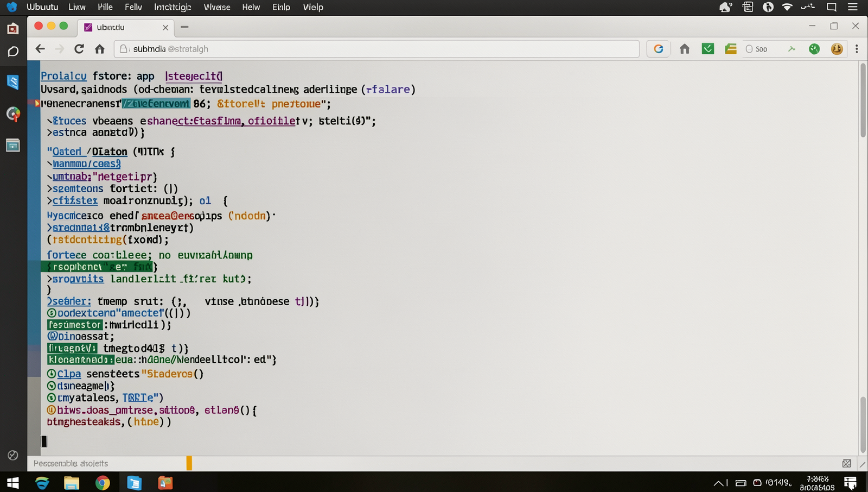The width and height of the screenshot is (868, 492).
Task: Open Chrome from the taskbar
Action: 103,482
